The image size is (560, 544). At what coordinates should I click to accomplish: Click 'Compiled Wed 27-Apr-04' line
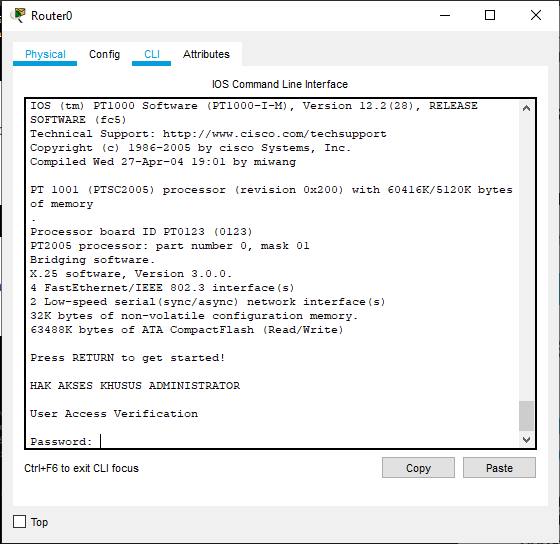point(163,162)
